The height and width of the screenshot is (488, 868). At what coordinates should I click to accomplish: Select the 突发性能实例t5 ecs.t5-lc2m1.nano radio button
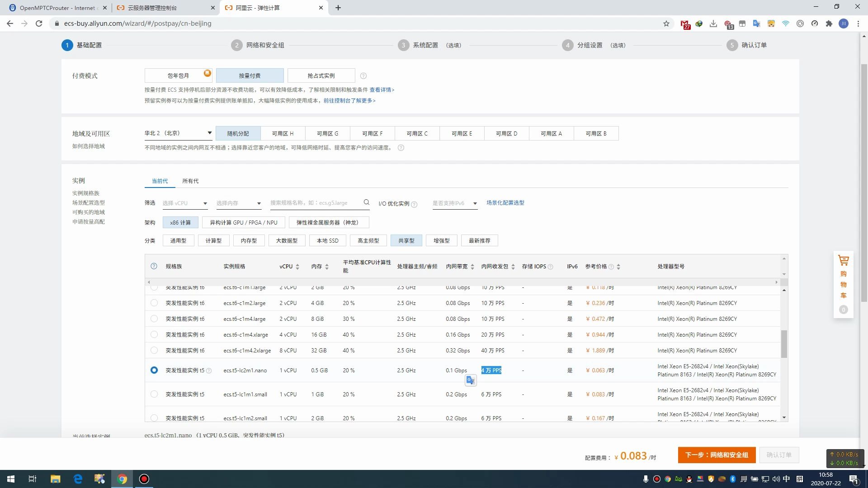pyautogui.click(x=154, y=370)
